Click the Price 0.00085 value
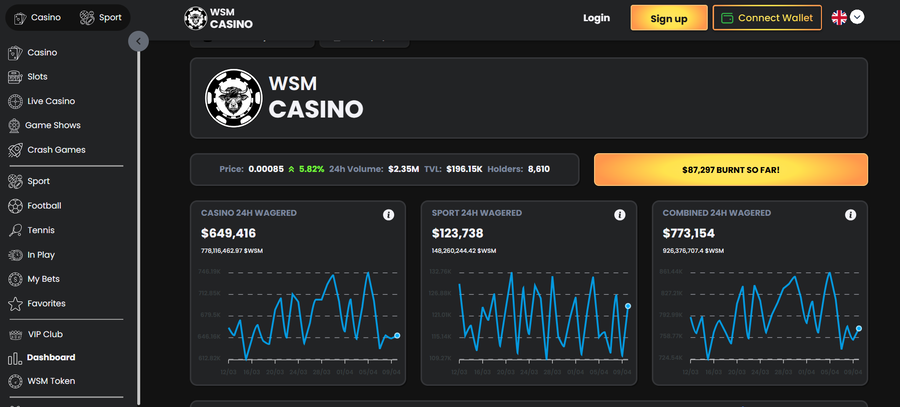Image resolution: width=900 pixels, height=407 pixels. tap(266, 169)
